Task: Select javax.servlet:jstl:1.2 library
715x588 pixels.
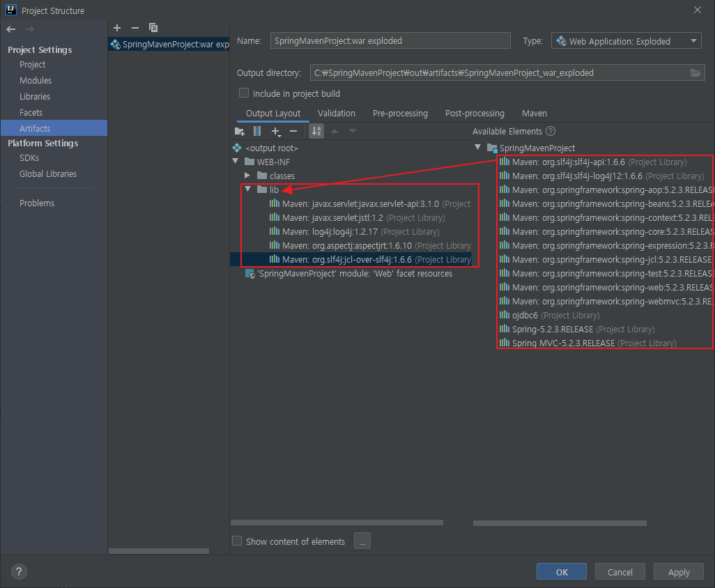Action: click(357, 218)
